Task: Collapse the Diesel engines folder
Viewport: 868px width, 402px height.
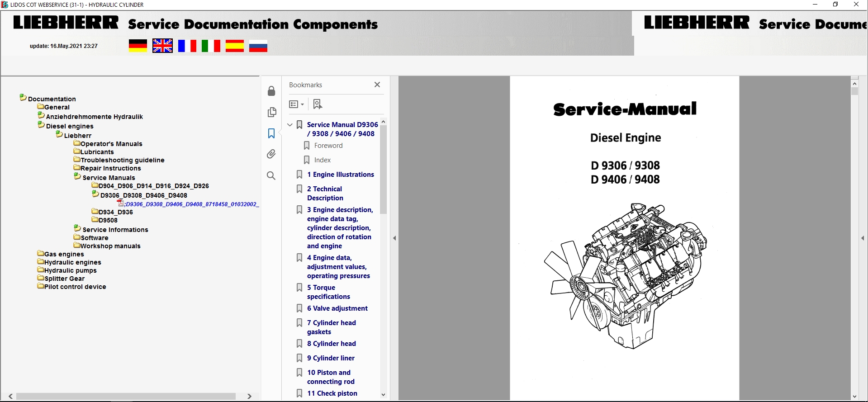Action: [41, 125]
